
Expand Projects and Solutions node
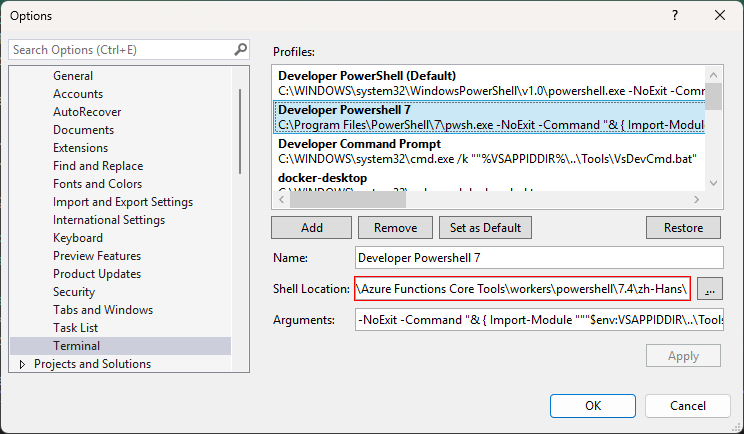tap(22, 364)
